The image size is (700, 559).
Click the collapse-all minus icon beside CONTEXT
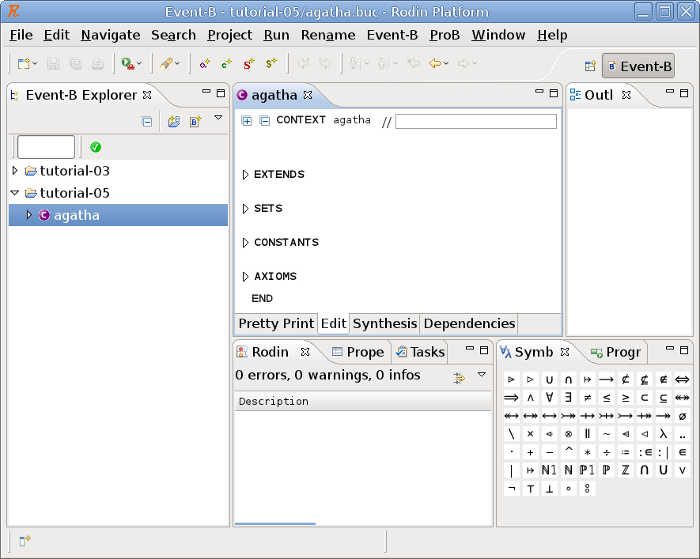coord(265,121)
